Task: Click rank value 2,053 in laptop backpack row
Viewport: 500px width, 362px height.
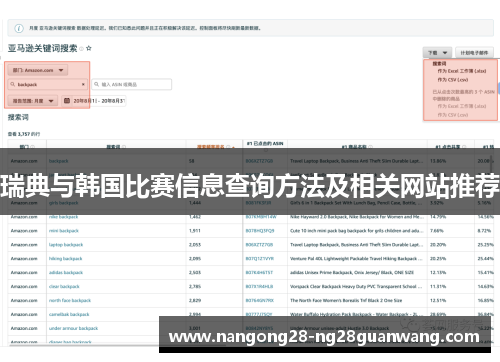Action: tap(195, 245)
